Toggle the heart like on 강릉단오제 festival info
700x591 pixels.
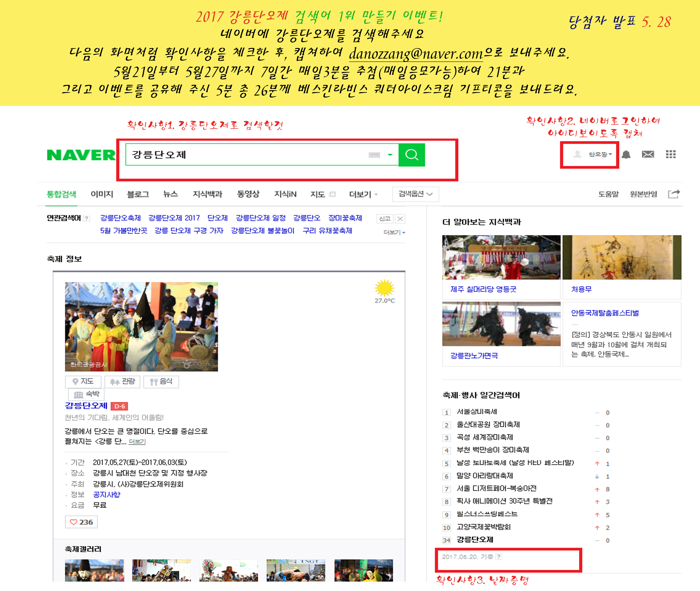click(81, 522)
